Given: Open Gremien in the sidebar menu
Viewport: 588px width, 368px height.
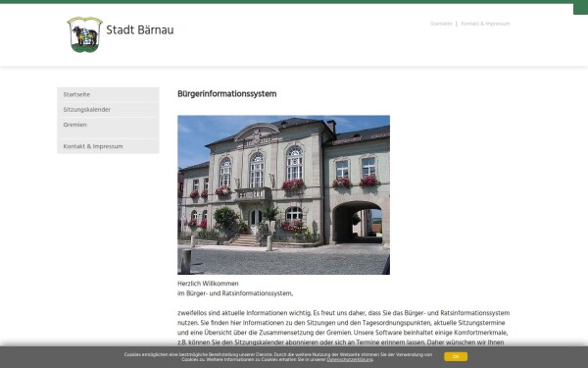Looking at the screenshot, I should pos(108,125).
